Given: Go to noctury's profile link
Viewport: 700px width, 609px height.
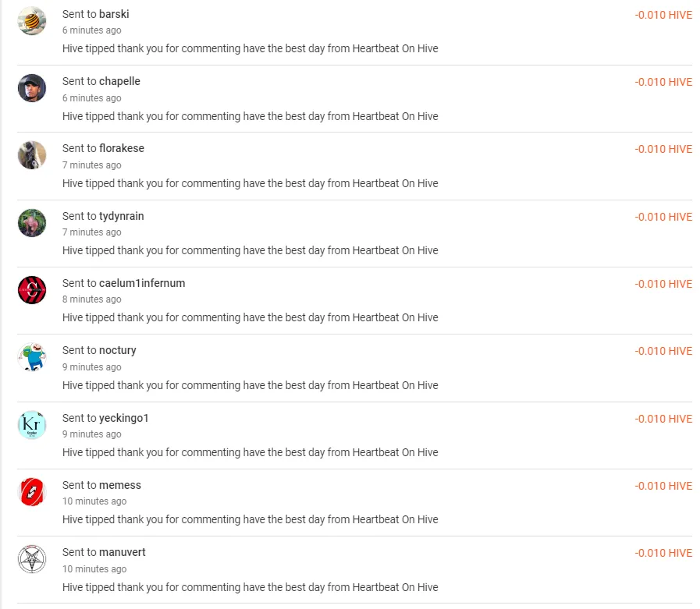Looking at the screenshot, I should (x=118, y=350).
